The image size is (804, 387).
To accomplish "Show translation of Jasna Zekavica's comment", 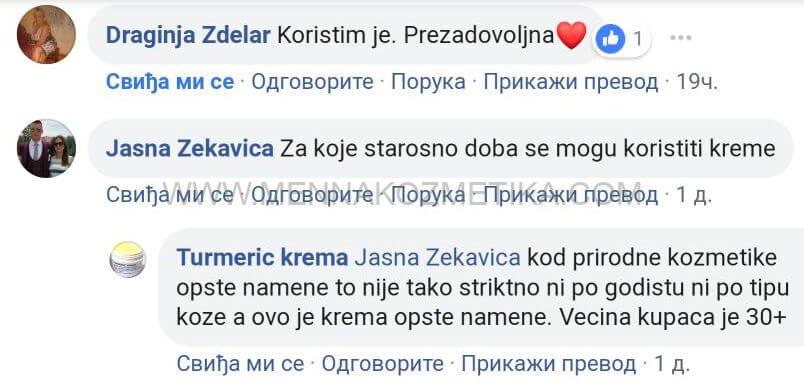I will coord(571,195).
